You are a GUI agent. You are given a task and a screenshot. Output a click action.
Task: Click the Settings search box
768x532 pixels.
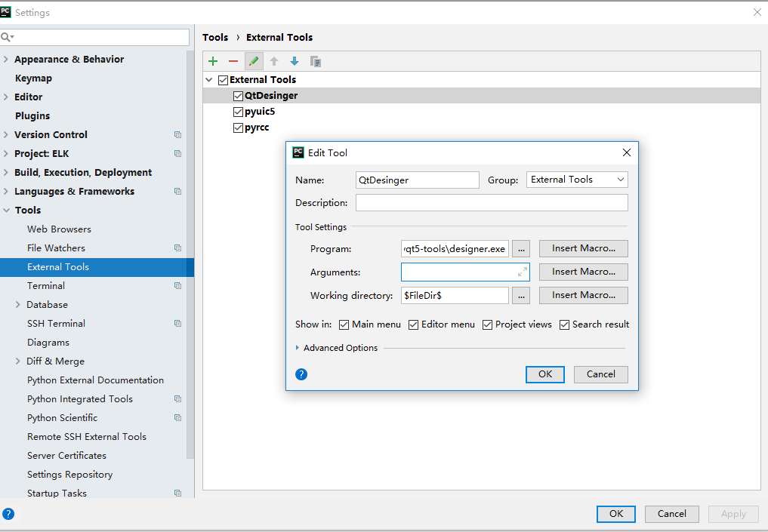tap(95, 37)
